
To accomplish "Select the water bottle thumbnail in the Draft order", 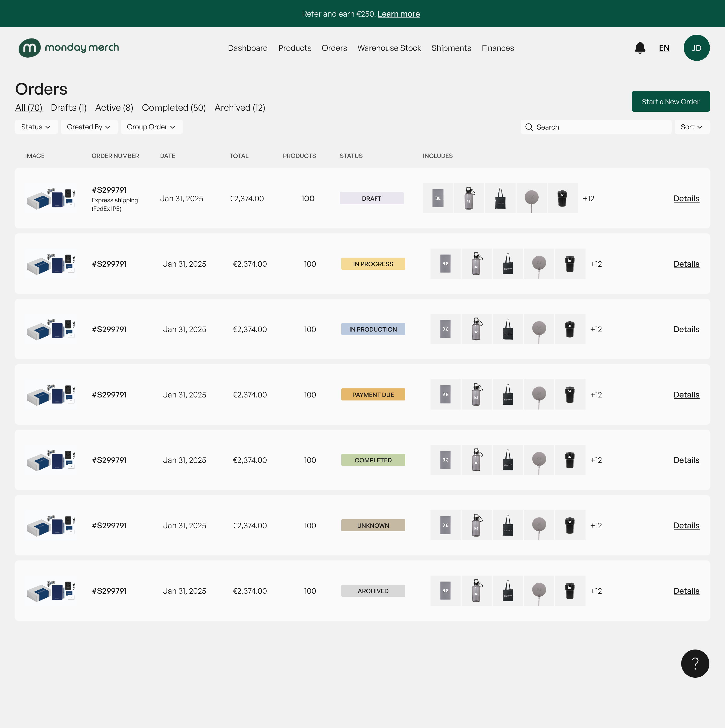I will pos(469,198).
